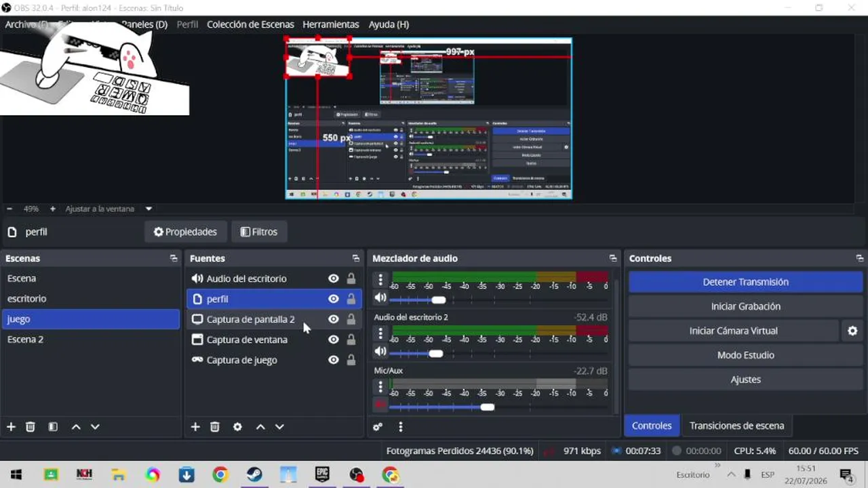
Task: Move the scene up with the Escenas up arrow
Action: click(x=76, y=427)
